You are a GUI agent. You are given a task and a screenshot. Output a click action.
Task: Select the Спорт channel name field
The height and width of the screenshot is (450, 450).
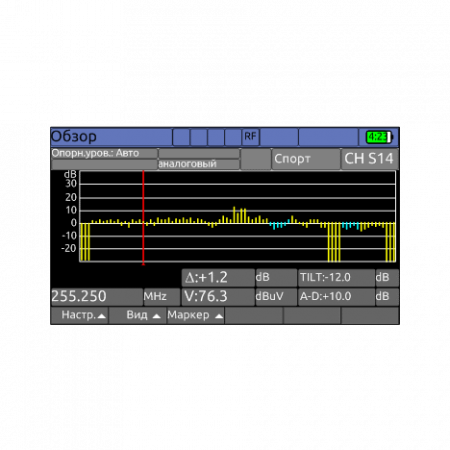(x=306, y=159)
